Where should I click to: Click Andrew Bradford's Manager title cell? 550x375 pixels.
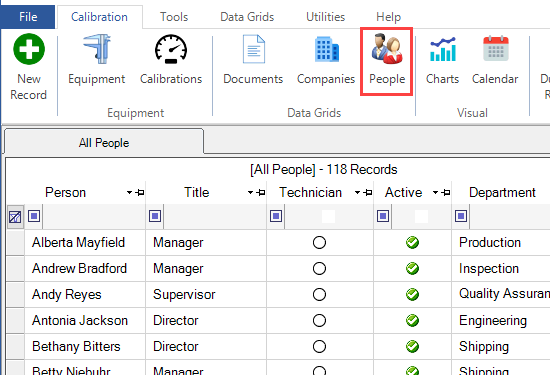(x=206, y=268)
